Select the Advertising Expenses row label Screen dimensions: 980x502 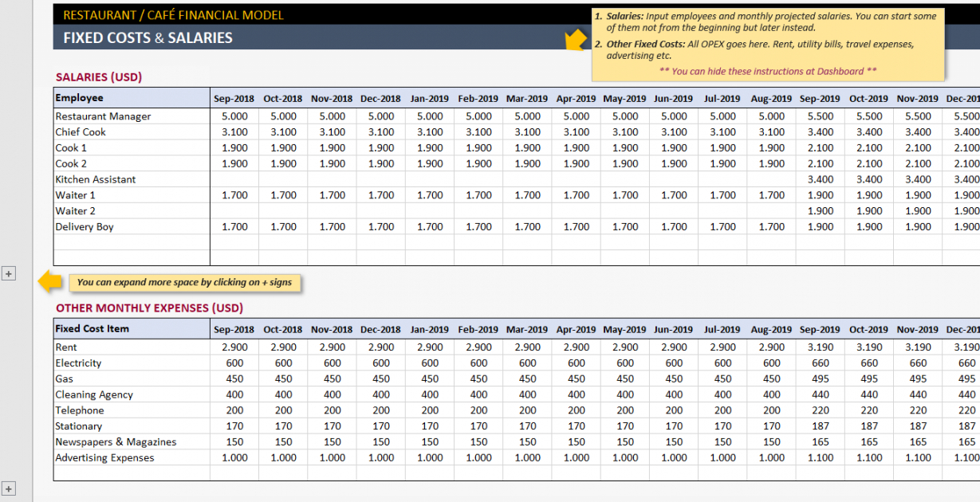pyautogui.click(x=132, y=458)
